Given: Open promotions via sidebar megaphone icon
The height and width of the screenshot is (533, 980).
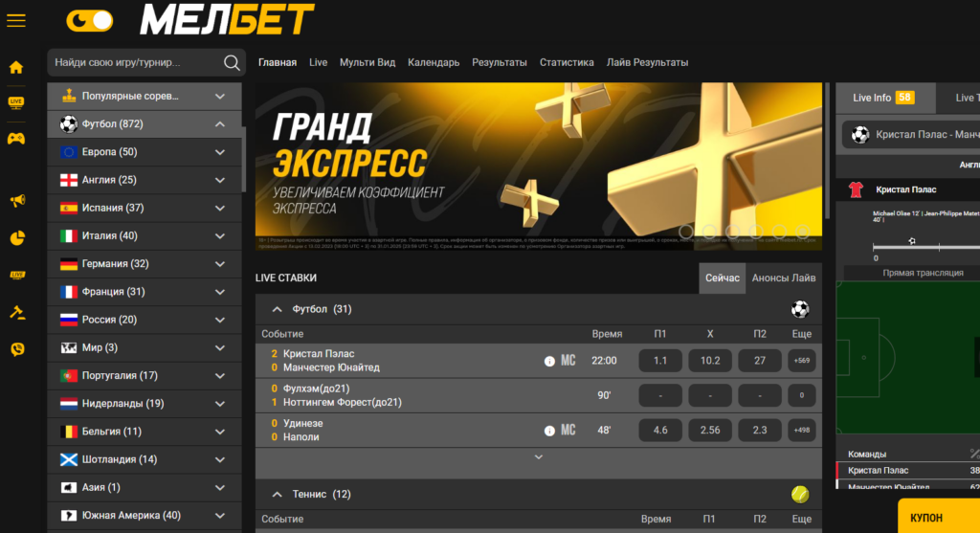Looking at the screenshot, I should [x=17, y=201].
